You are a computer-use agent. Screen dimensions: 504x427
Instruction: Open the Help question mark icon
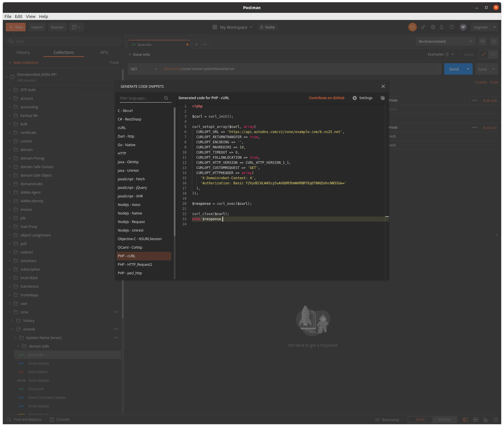[496, 419]
